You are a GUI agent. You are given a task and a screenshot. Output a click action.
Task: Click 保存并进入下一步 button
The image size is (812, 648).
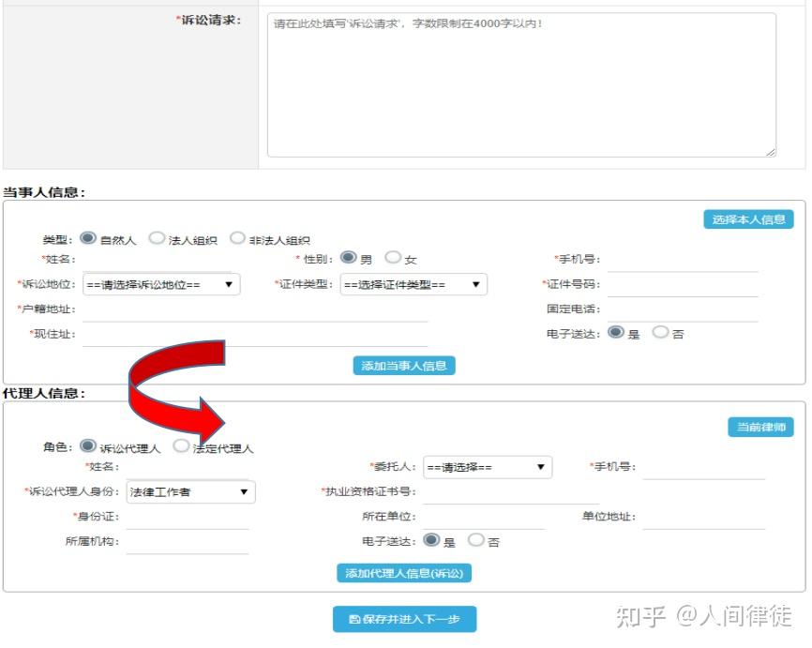pyautogui.click(x=404, y=619)
